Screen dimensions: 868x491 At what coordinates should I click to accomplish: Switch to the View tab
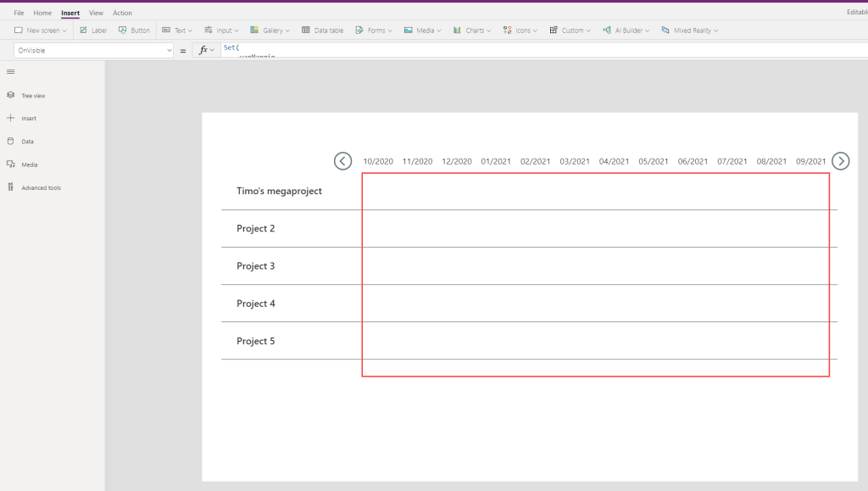click(96, 13)
